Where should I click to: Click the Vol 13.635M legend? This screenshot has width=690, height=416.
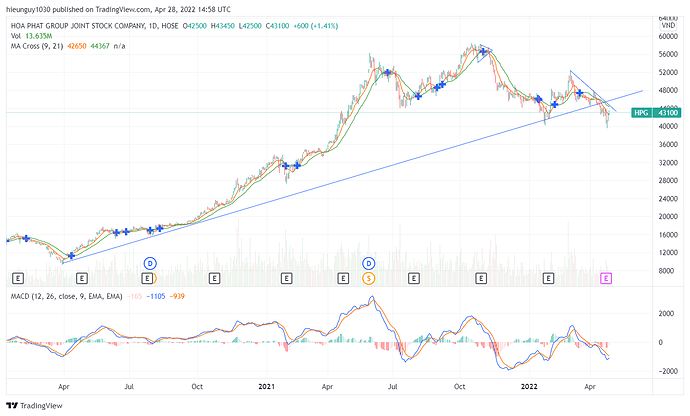click(32, 36)
